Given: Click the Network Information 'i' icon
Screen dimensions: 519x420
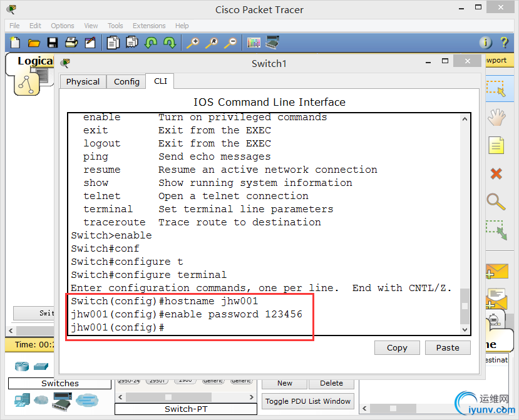Looking at the screenshot, I should point(486,43).
